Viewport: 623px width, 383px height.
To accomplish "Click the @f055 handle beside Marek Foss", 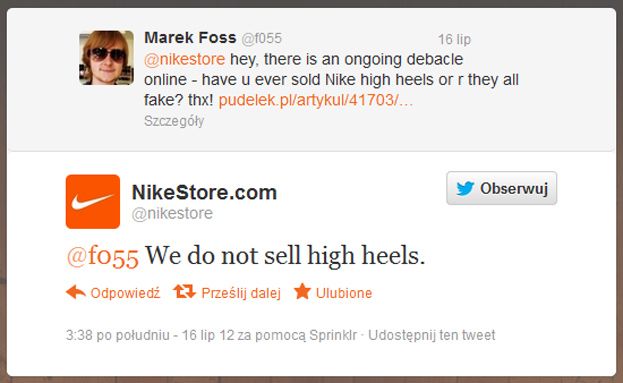I will pos(261,39).
